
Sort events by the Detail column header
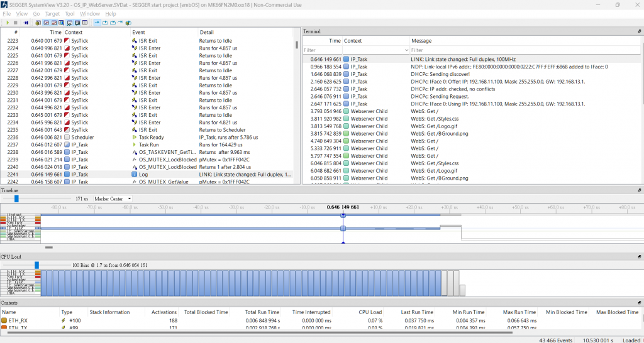pyautogui.click(x=206, y=32)
